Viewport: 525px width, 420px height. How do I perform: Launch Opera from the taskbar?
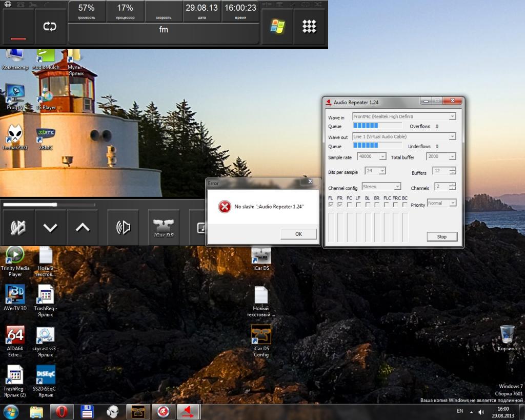pos(62,411)
